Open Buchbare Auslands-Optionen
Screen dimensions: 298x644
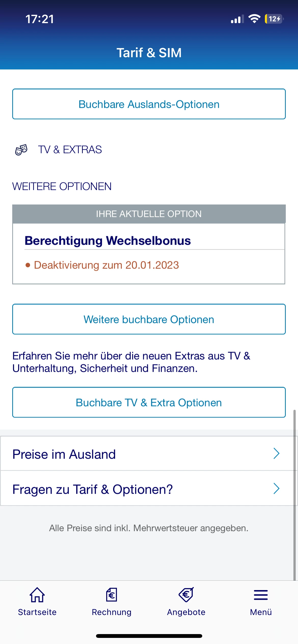(x=149, y=104)
